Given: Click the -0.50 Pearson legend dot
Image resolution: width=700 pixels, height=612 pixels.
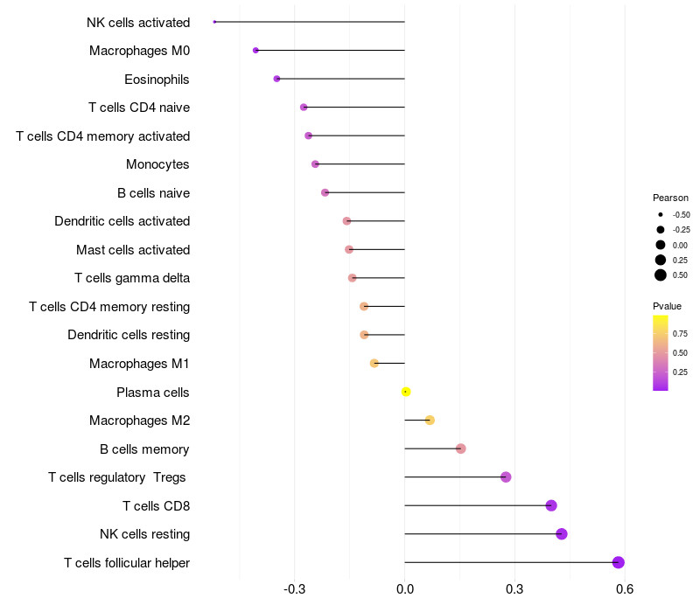Looking at the screenshot, I should point(661,214).
